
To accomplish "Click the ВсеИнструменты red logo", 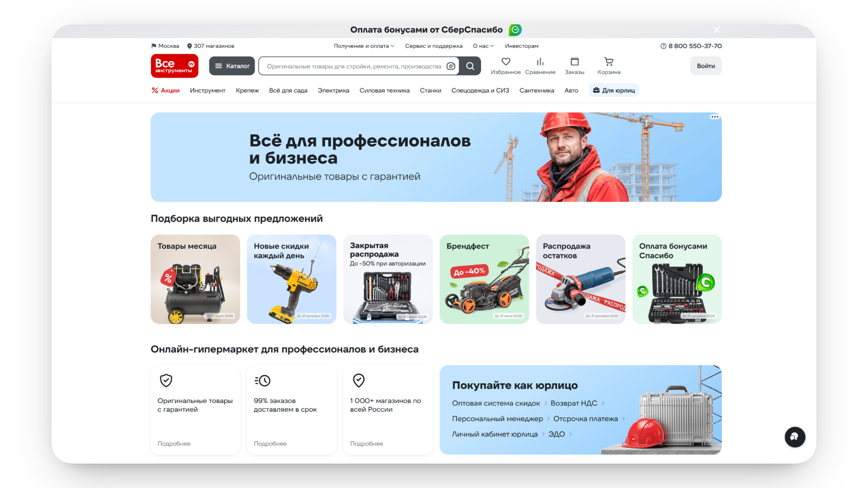I will (175, 66).
